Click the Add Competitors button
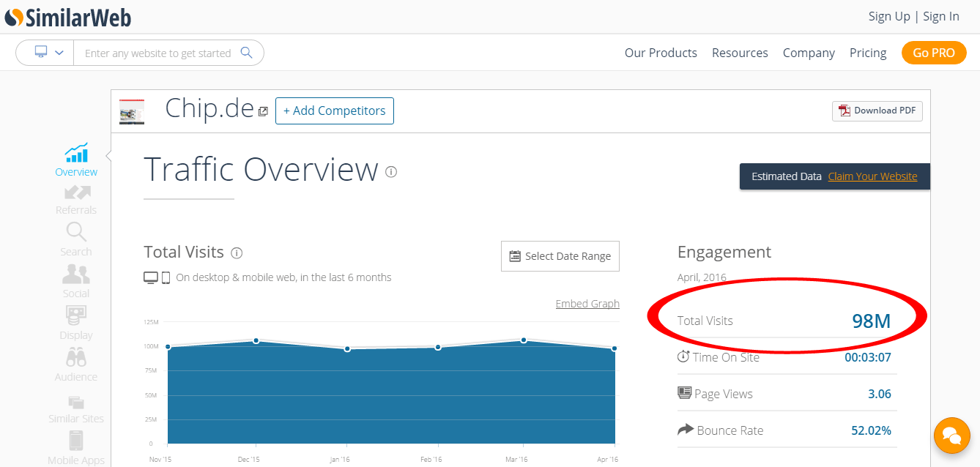980x467 pixels. coord(335,111)
